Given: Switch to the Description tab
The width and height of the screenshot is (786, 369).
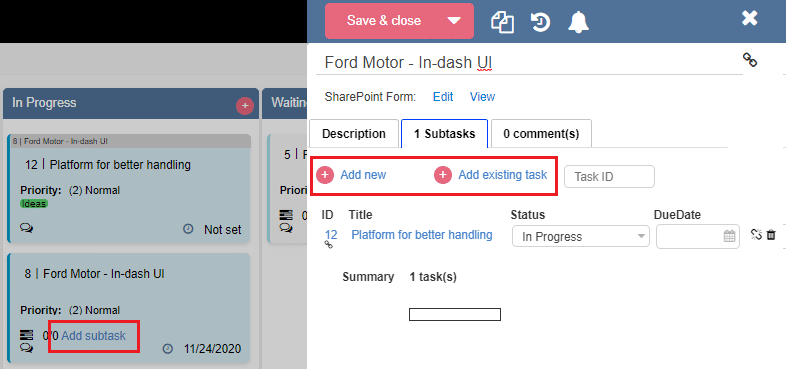Looking at the screenshot, I should point(354,134).
